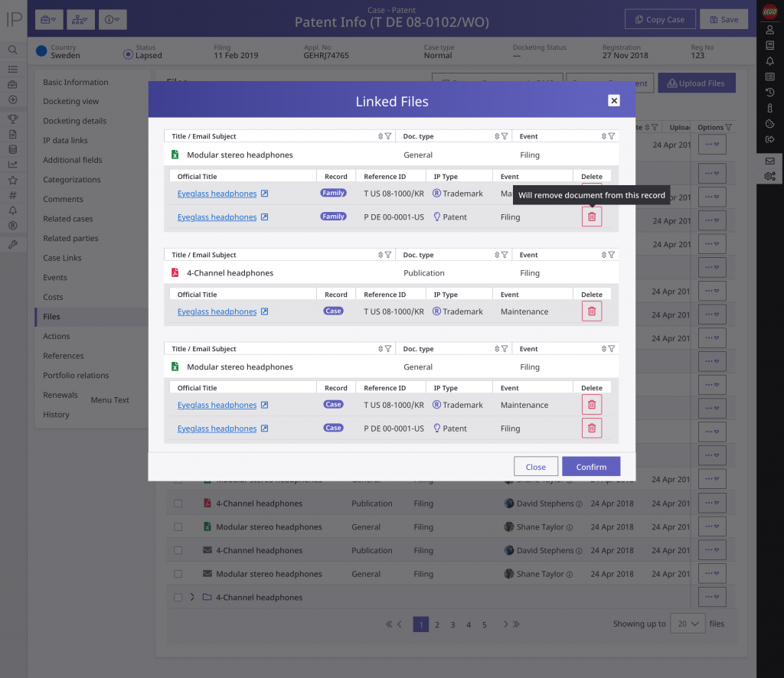Open History in the left case menu
Image resolution: width=784 pixels, height=678 pixels.
pyautogui.click(x=56, y=415)
